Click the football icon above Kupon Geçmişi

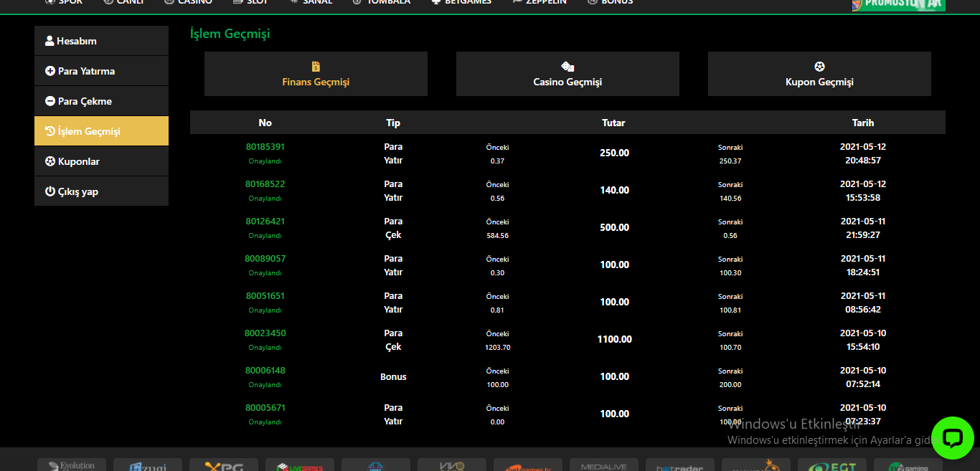(x=819, y=67)
